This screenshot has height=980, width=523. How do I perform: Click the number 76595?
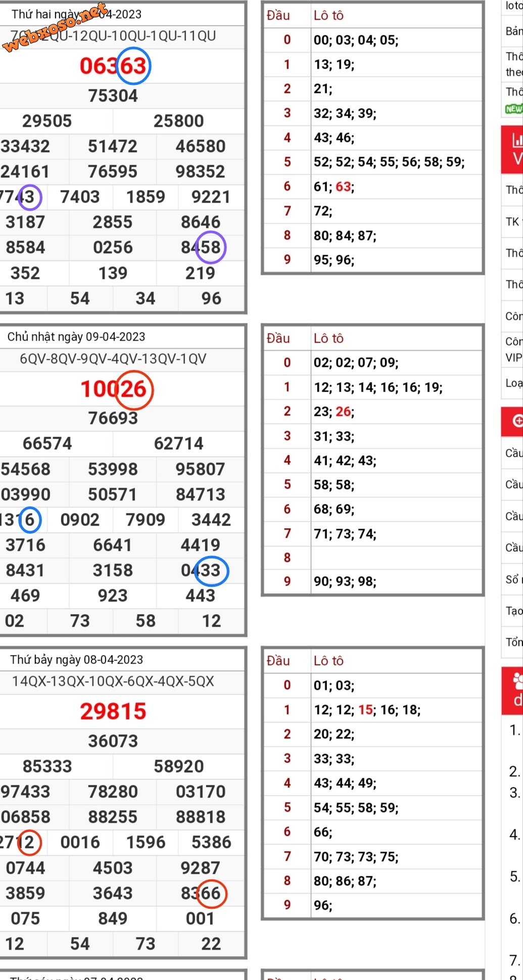pos(113,171)
